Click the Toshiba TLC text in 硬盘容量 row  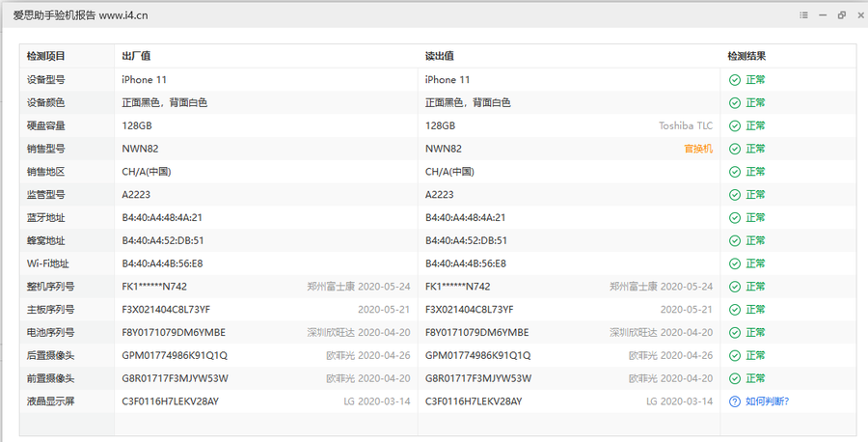click(686, 125)
